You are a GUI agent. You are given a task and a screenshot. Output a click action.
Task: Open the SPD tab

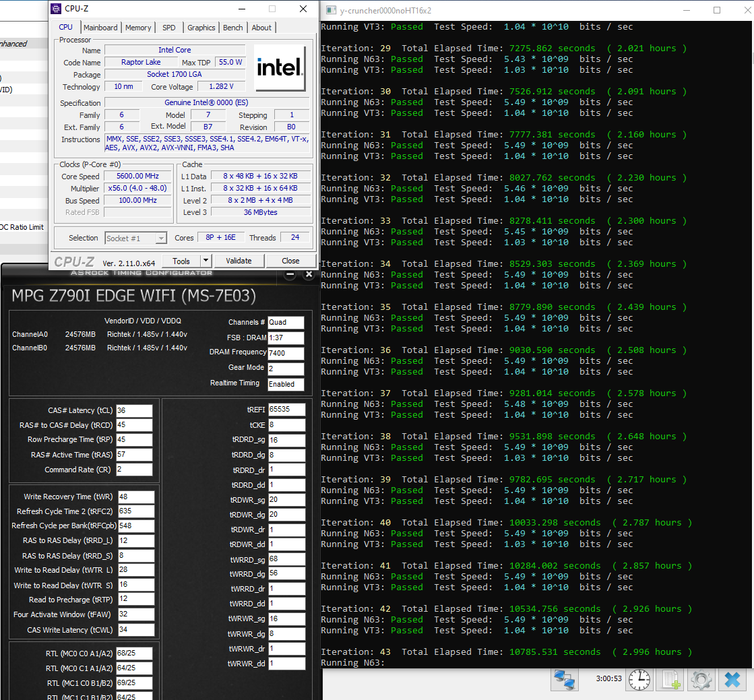click(168, 28)
